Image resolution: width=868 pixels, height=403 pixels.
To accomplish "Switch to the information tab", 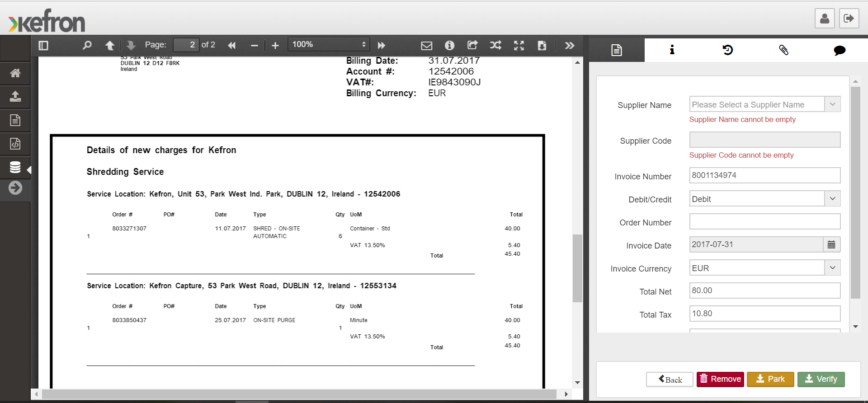I will pyautogui.click(x=672, y=50).
